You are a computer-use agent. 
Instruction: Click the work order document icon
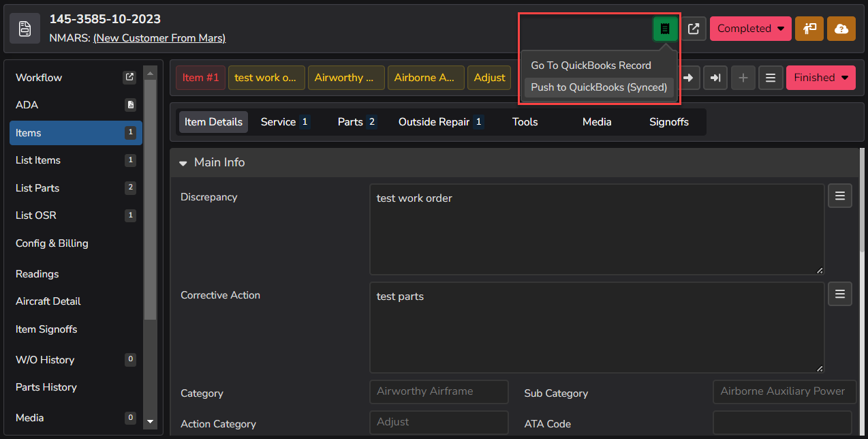25,29
